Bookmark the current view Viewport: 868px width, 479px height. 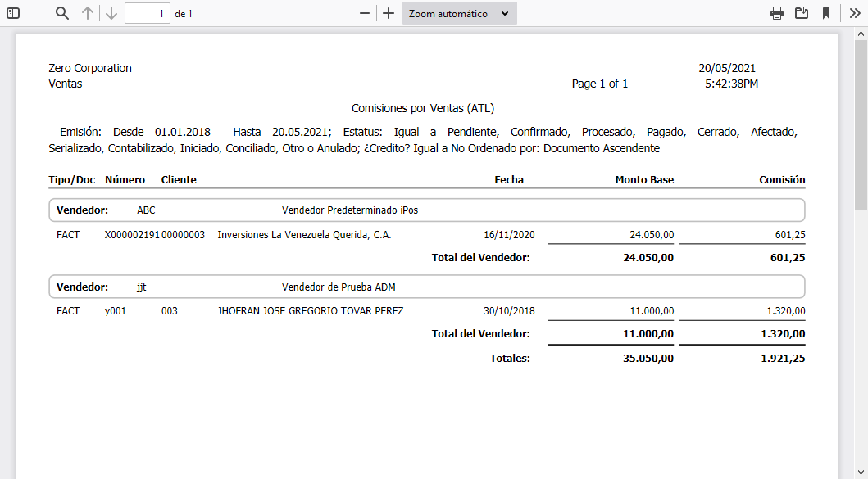[826, 13]
